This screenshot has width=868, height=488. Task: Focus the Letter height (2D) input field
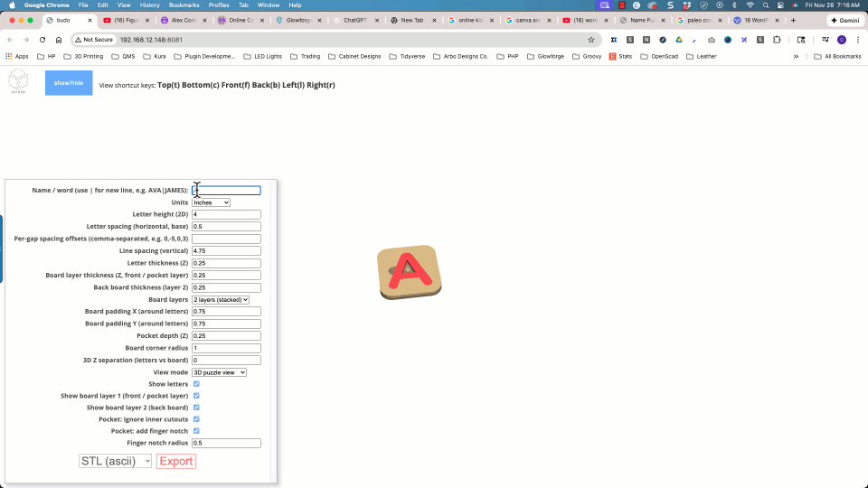pyautogui.click(x=226, y=214)
